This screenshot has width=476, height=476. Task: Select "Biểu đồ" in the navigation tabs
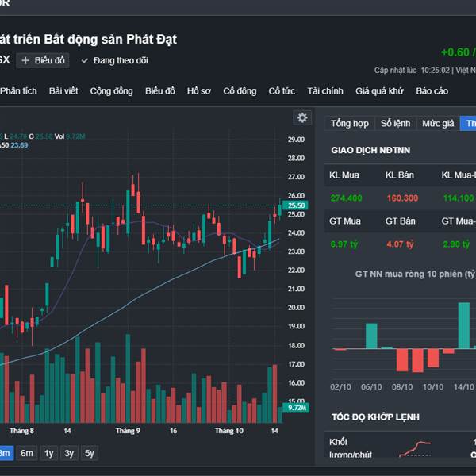[x=160, y=91]
